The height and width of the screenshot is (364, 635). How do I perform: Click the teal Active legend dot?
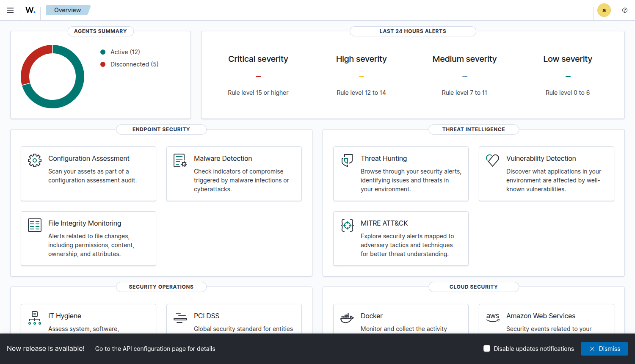coord(103,52)
